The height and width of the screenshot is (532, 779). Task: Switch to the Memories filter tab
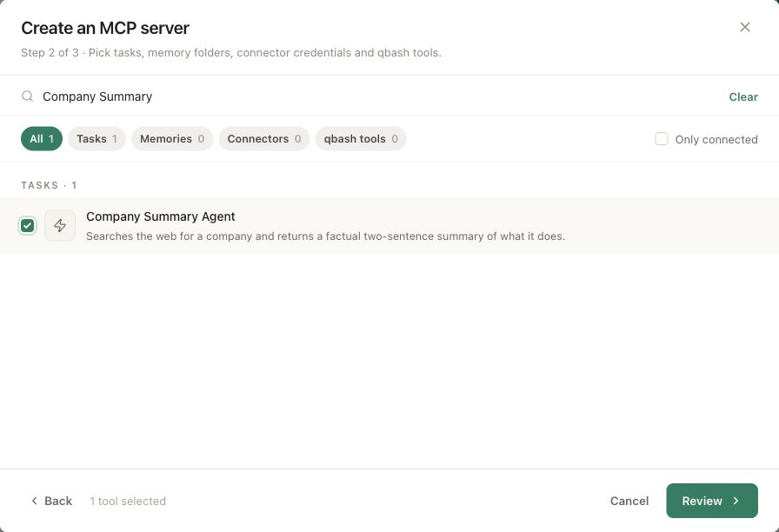(x=172, y=138)
